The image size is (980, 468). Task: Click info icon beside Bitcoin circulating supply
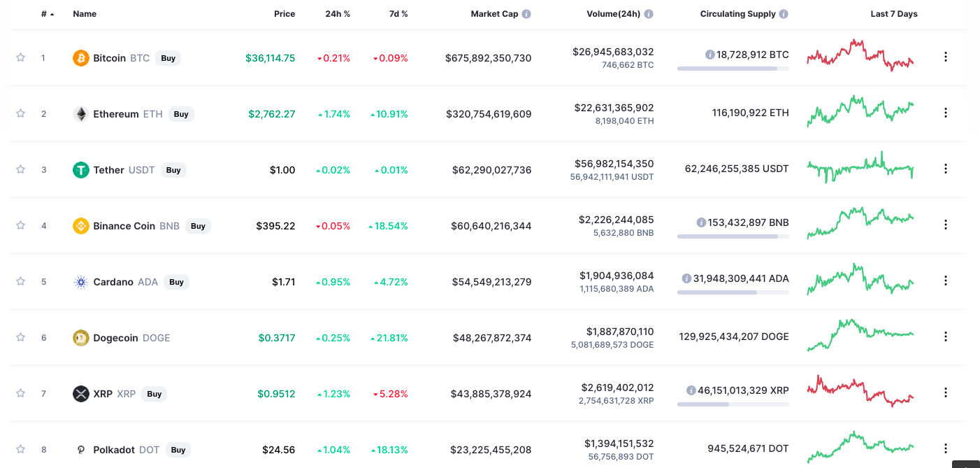[x=709, y=55]
